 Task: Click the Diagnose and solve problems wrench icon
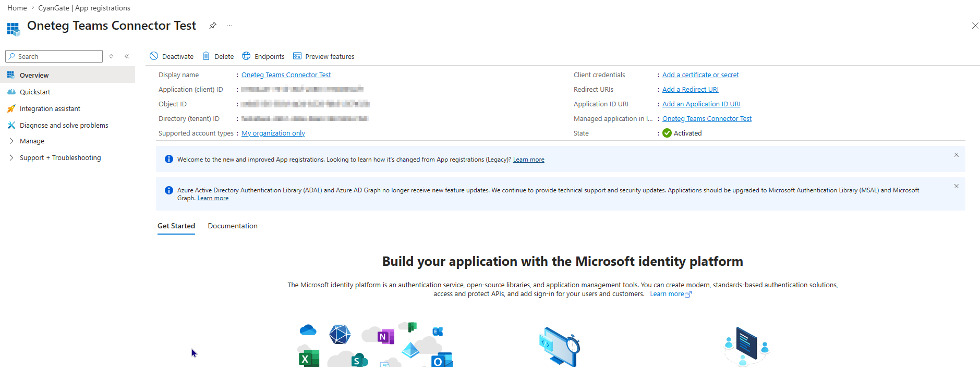(x=11, y=125)
